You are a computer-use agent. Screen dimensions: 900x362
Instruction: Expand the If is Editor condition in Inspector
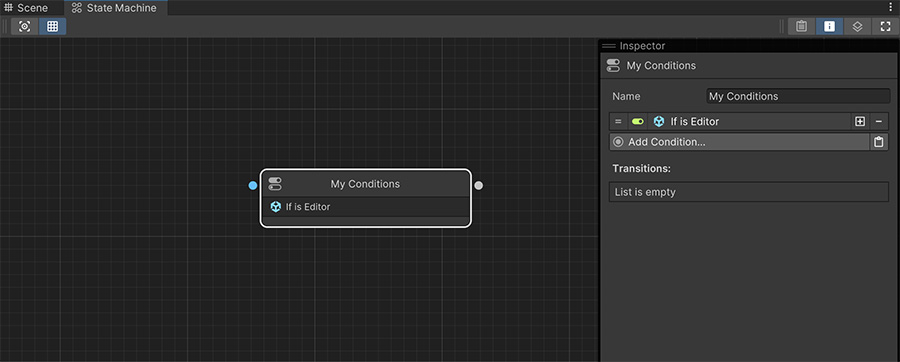pos(695,122)
